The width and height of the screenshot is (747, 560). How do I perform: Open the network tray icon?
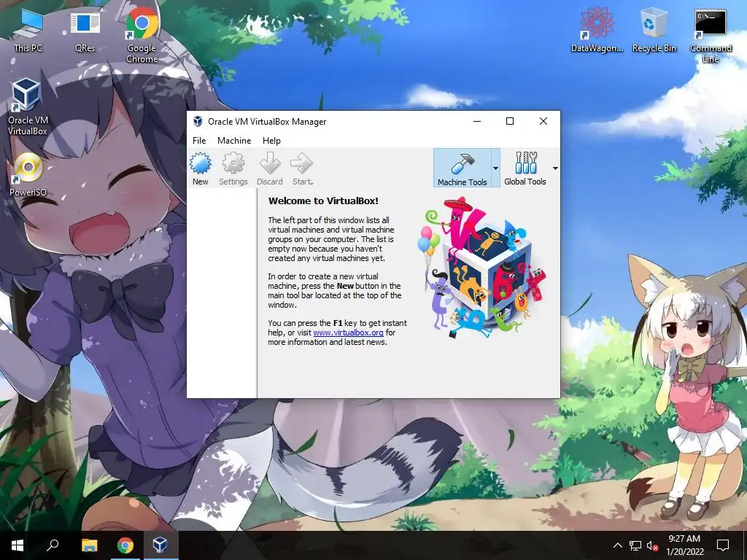[x=635, y=545]
